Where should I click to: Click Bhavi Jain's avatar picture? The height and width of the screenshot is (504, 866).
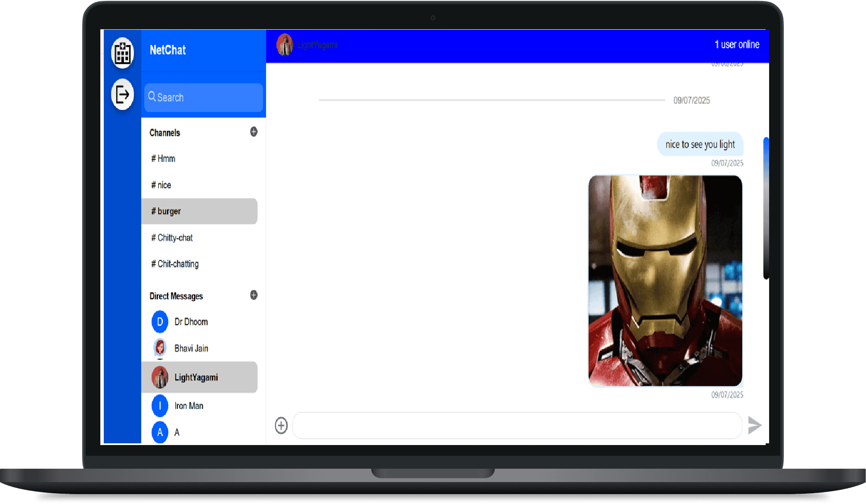(160, 348)
